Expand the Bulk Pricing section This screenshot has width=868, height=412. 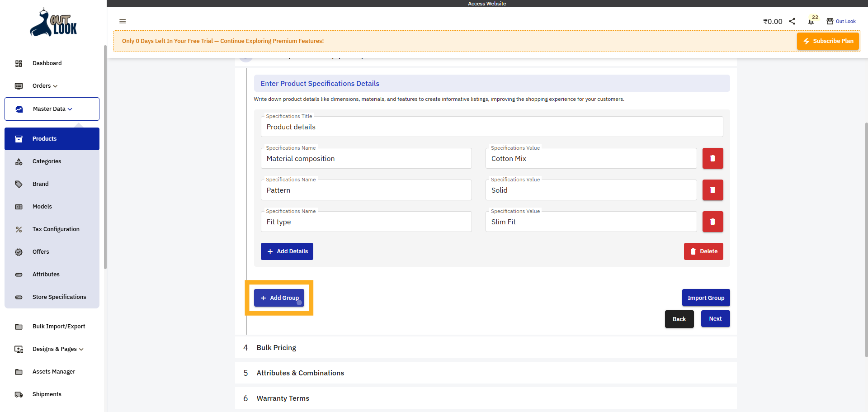[276, 347]
